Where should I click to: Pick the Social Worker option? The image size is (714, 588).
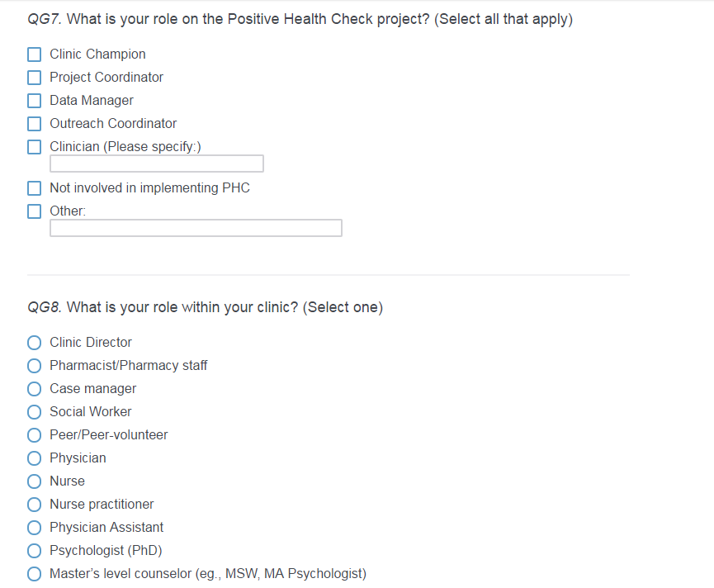click(35, 412)
